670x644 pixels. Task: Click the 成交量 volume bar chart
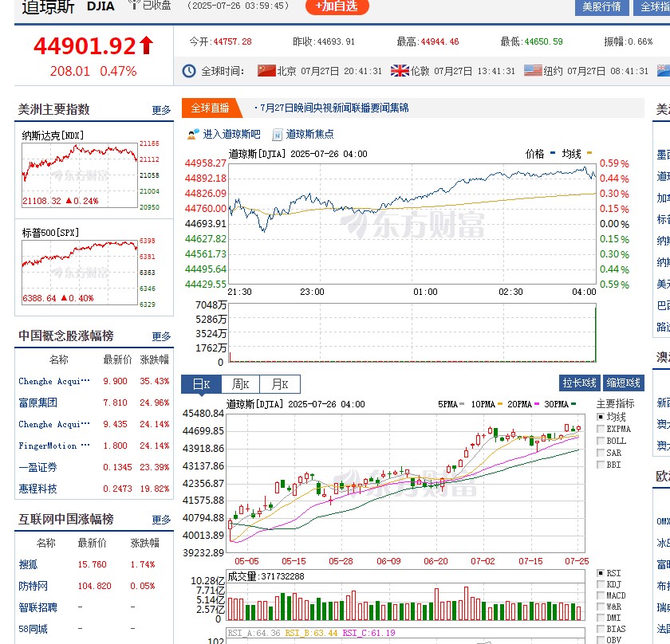point(405,595)
